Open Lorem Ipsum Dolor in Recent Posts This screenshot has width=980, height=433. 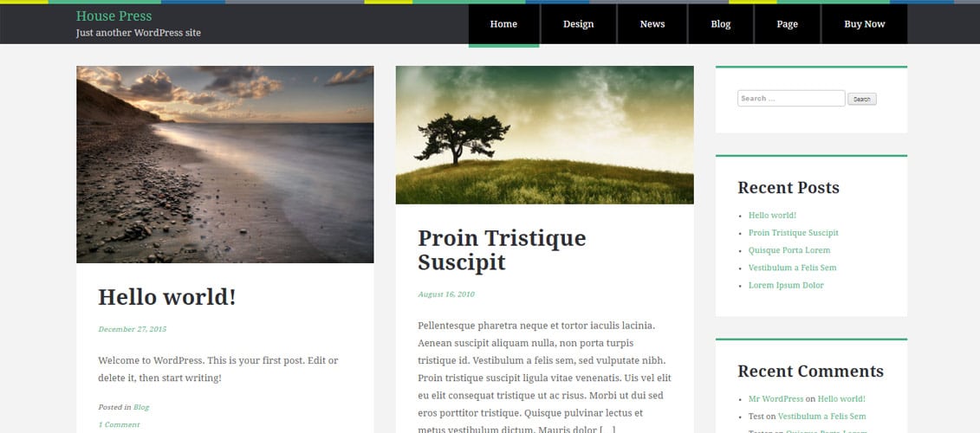[x=786, y=285]
